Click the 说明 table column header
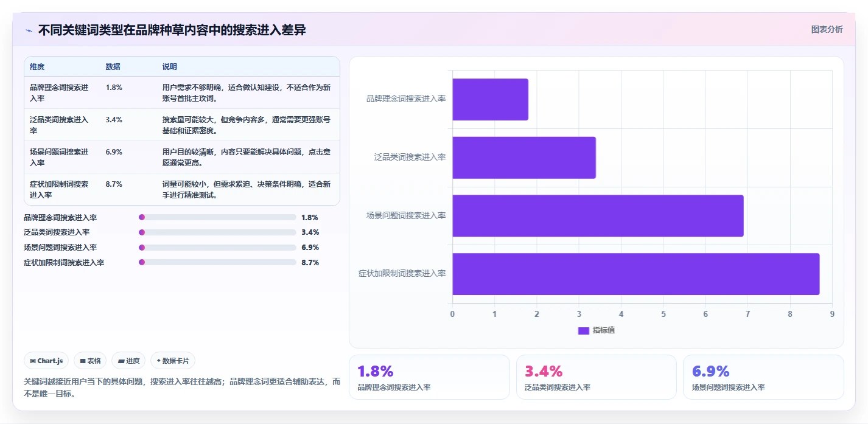 tap(170, 67)
